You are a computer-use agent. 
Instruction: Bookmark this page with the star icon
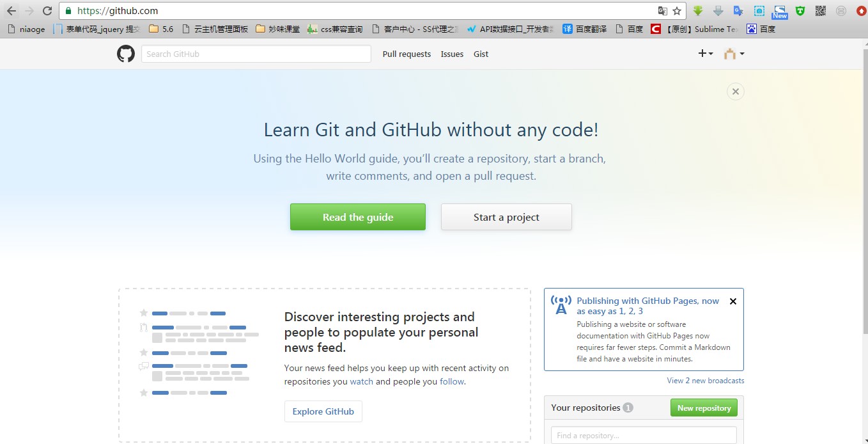(x=677, y=11)
